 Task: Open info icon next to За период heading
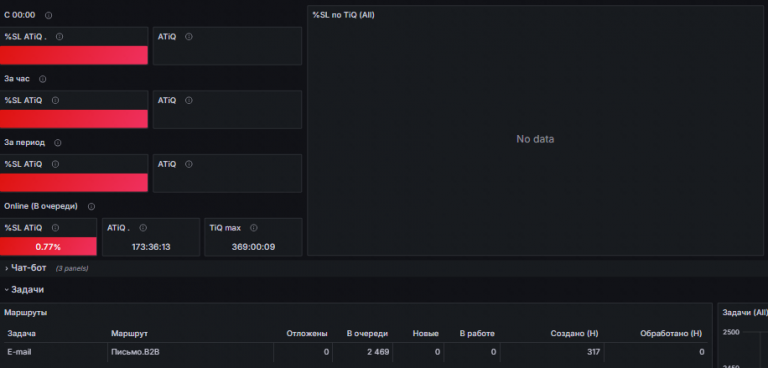coord(58,143)
